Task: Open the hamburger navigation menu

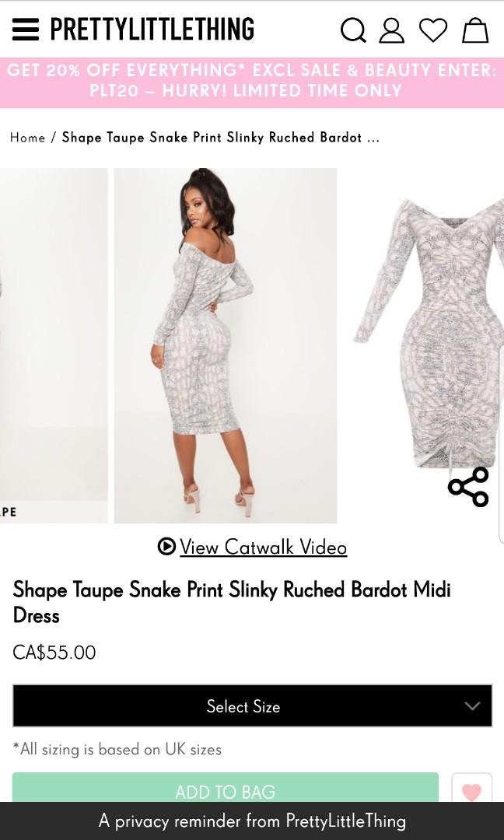Action: coord(25,30)
